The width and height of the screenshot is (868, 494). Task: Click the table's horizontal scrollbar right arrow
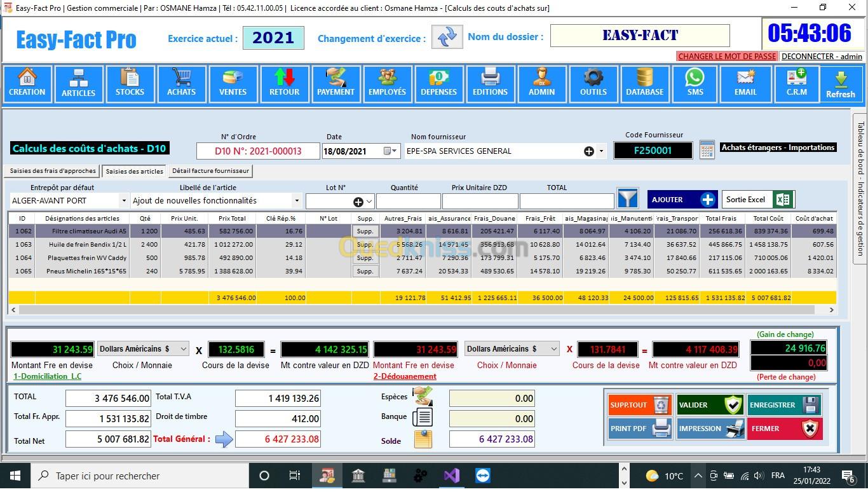tap(831, 310)
